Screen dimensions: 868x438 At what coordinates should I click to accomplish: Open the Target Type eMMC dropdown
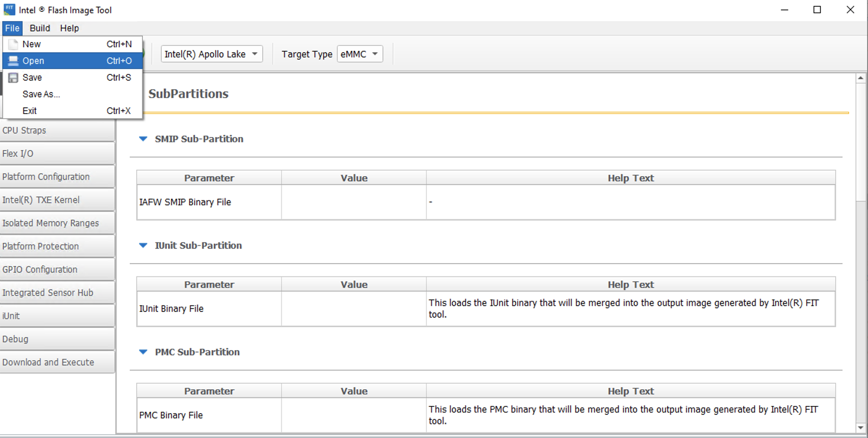(x=360, y=54)
